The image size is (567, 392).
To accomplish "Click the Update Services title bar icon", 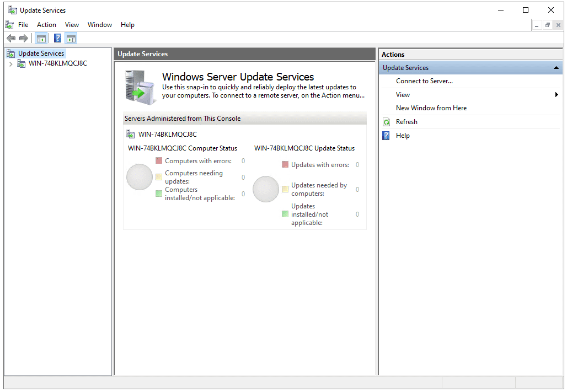I will click(13, 10).
